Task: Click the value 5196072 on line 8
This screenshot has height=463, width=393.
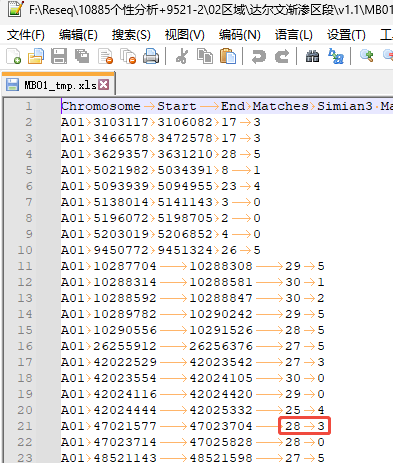Action: (121, 218)
